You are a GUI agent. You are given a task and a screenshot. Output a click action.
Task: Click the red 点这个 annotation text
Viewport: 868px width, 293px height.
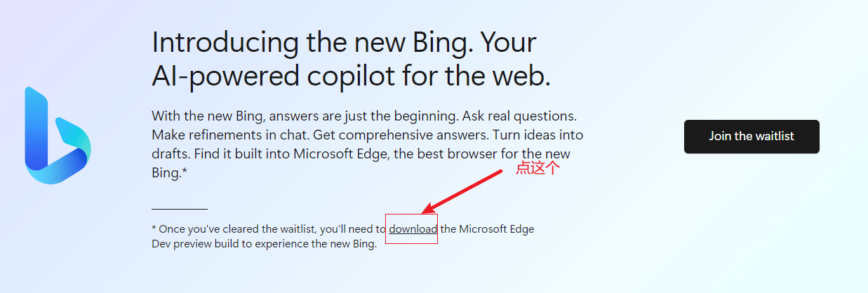coord(538,168)
